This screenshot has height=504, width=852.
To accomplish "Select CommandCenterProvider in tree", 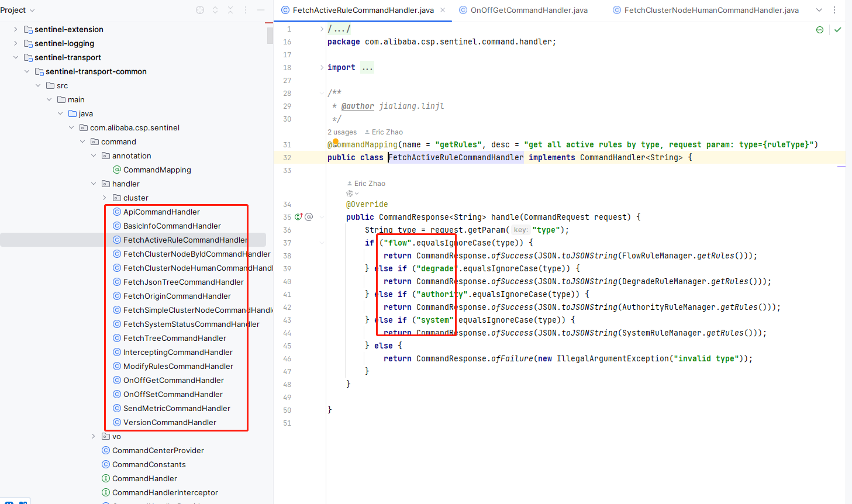I will pyautogui.click(x=158, y=450).
